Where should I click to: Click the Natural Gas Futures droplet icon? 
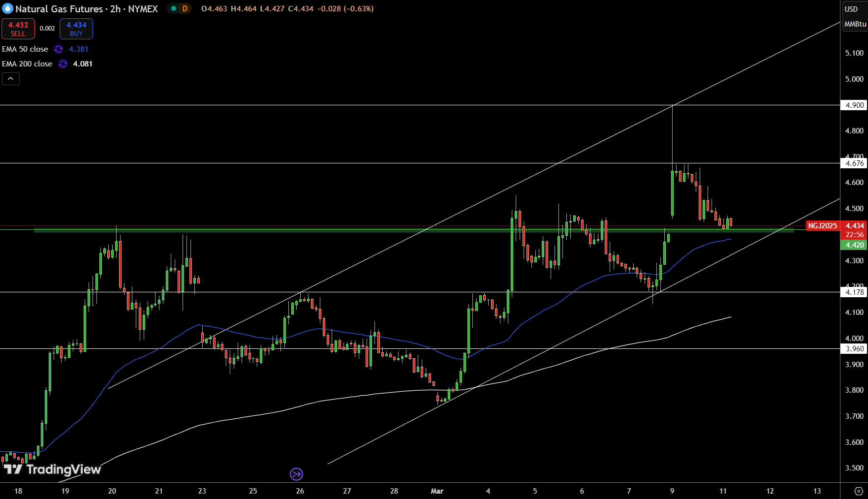coord(7,9)
